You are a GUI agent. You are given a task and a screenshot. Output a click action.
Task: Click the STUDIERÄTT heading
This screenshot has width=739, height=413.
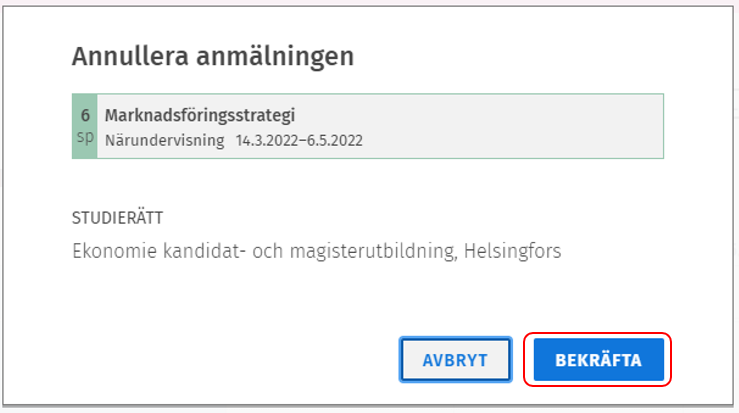tap(118, 217)
